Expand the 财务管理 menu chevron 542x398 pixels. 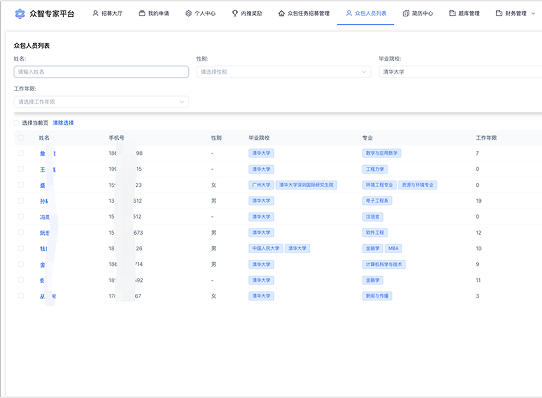click(533, 13)
